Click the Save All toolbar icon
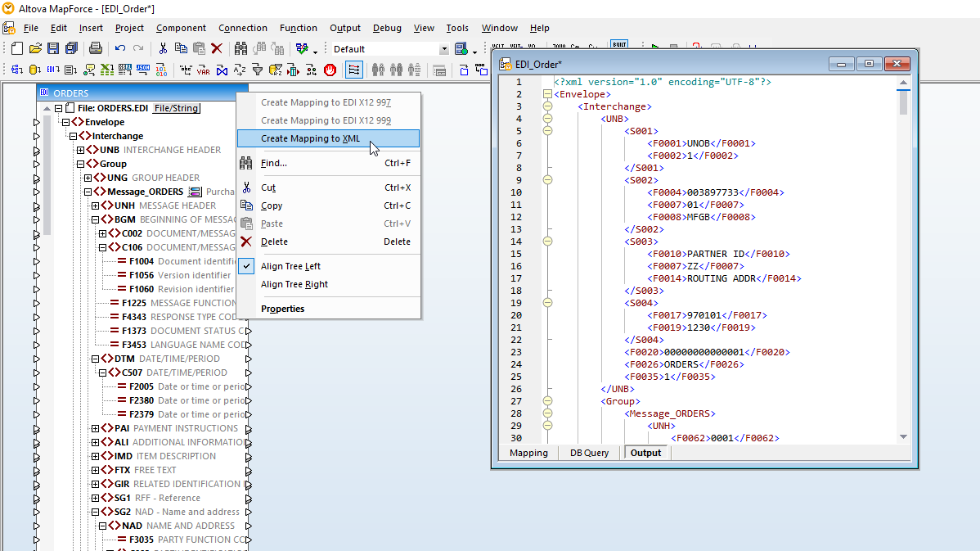 [x=71, y=49]
